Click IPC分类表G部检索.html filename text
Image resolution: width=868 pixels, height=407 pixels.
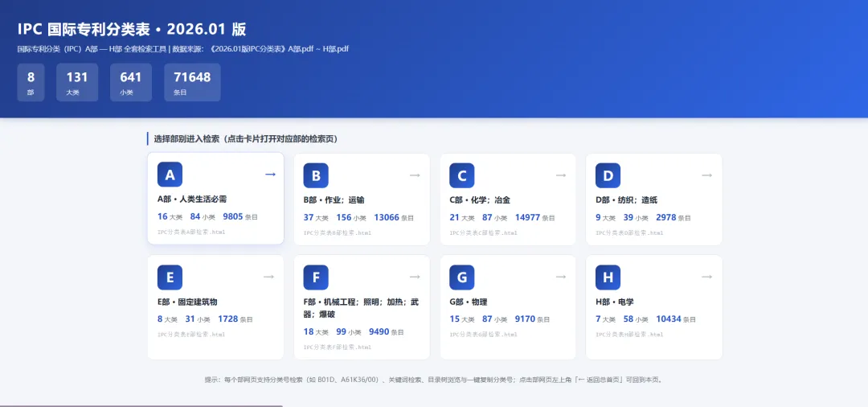[x=483, y=335]
